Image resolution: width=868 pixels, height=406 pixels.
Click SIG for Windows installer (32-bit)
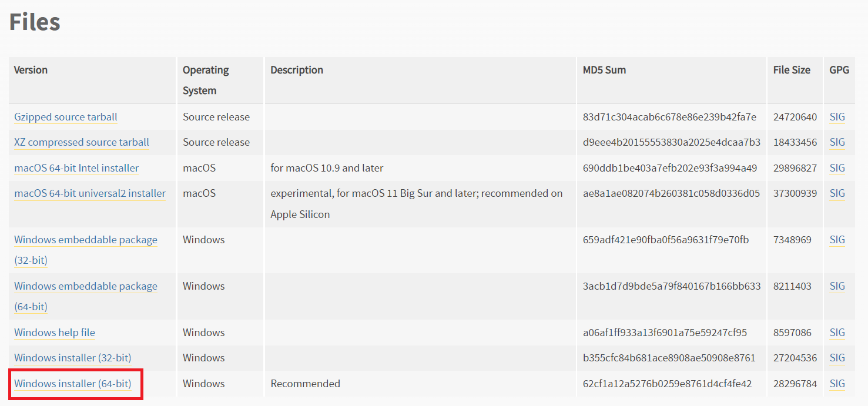(837, 358)
